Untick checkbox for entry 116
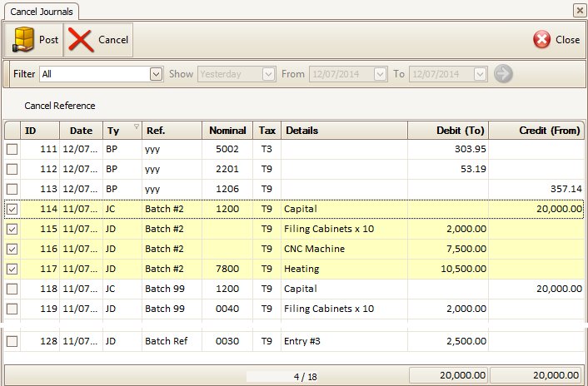The height and width of the screenshot is (386, 588). click(x=12, y=249)
